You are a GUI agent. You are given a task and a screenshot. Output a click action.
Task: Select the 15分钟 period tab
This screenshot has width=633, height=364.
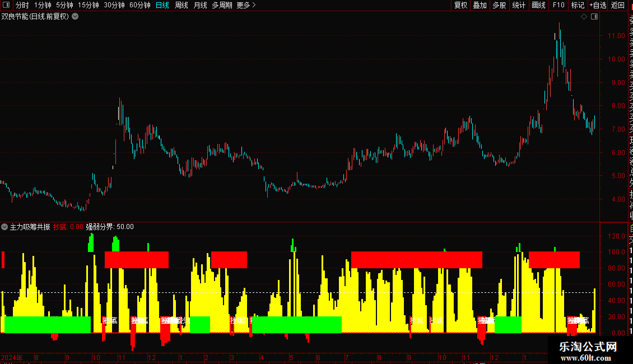pyautogui.click(x=89, y=5)
